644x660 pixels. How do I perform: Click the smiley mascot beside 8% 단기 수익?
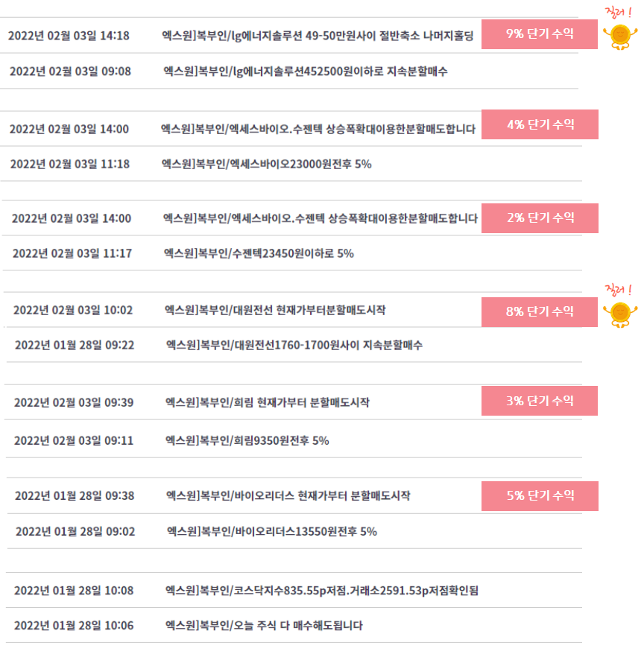tap(620, 315)
